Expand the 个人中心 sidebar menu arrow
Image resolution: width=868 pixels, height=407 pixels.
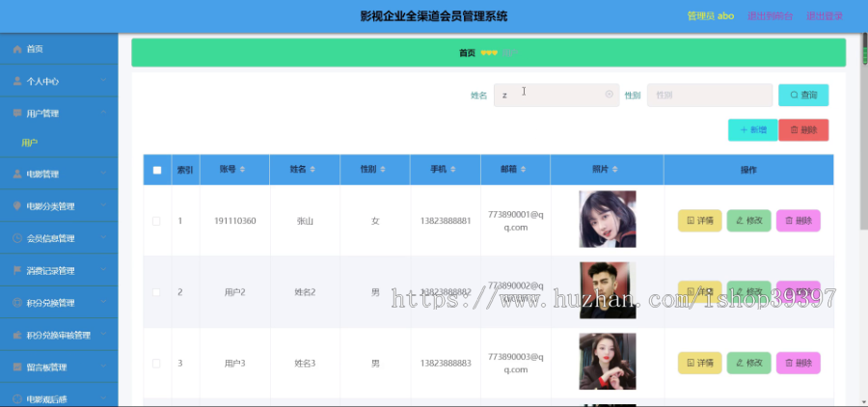click(103, 81)
